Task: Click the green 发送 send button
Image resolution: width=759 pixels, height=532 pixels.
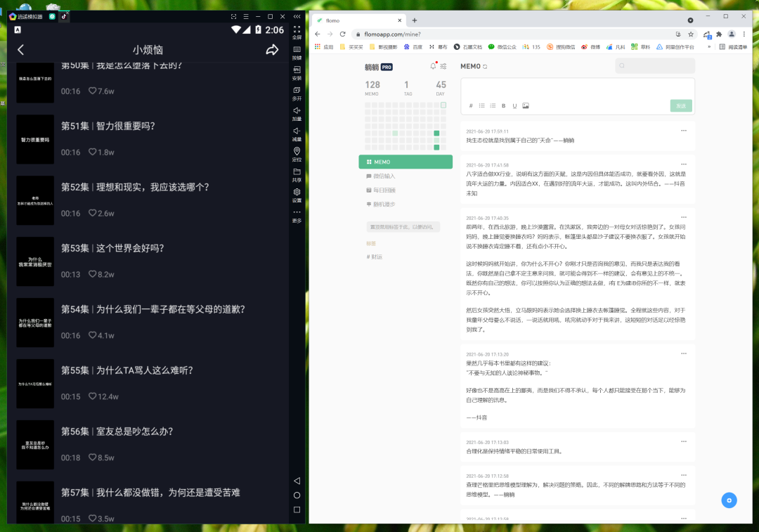Action: click(x=681, y=105)
